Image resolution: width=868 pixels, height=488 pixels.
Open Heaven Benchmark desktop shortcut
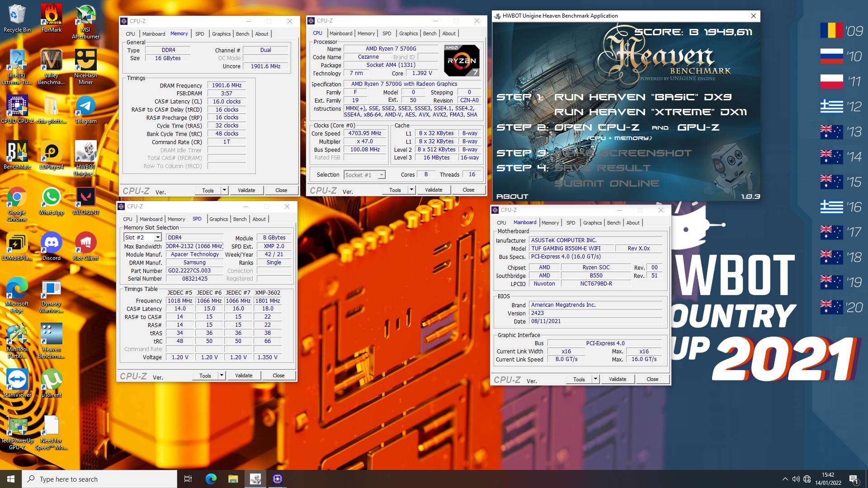pos(51,341)
